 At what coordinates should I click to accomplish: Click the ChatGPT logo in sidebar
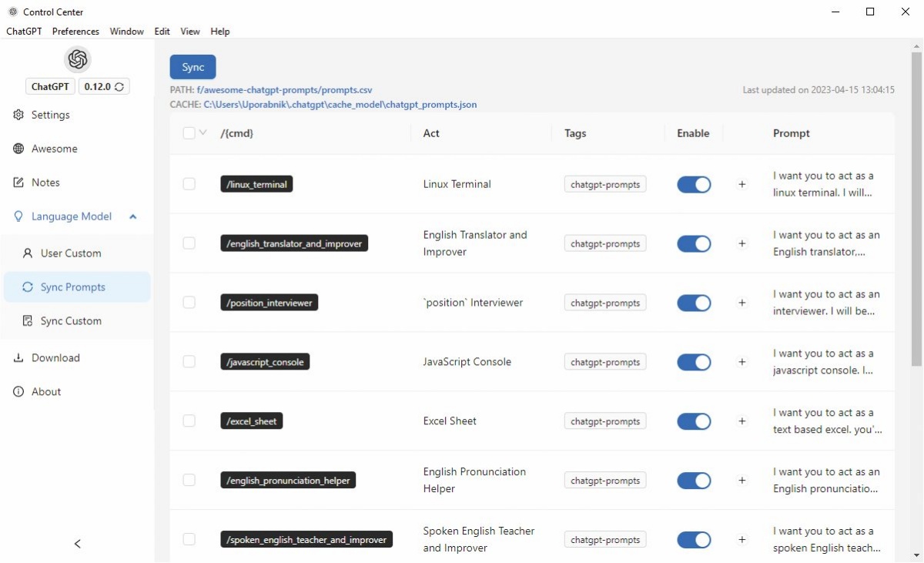(x=77, y=60)
